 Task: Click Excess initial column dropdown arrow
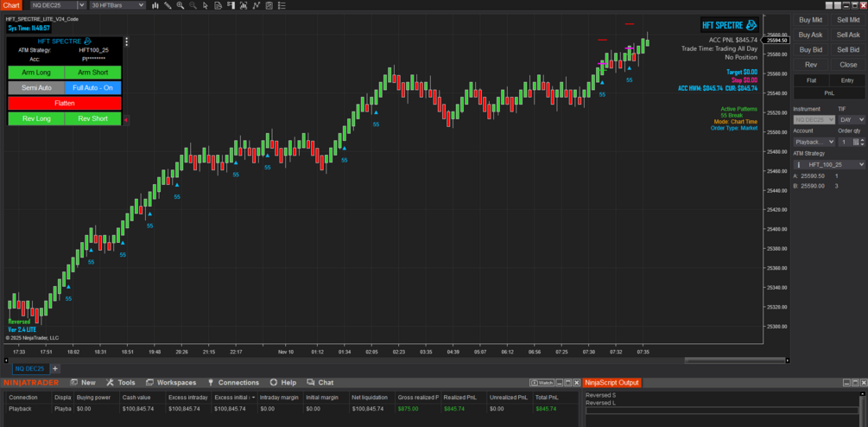click(253, 398)
